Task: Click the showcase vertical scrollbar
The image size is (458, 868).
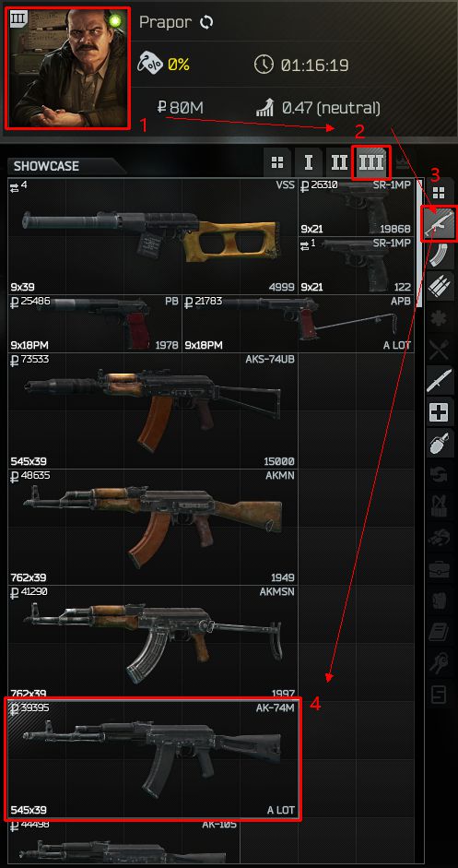Action: [420, 244]
